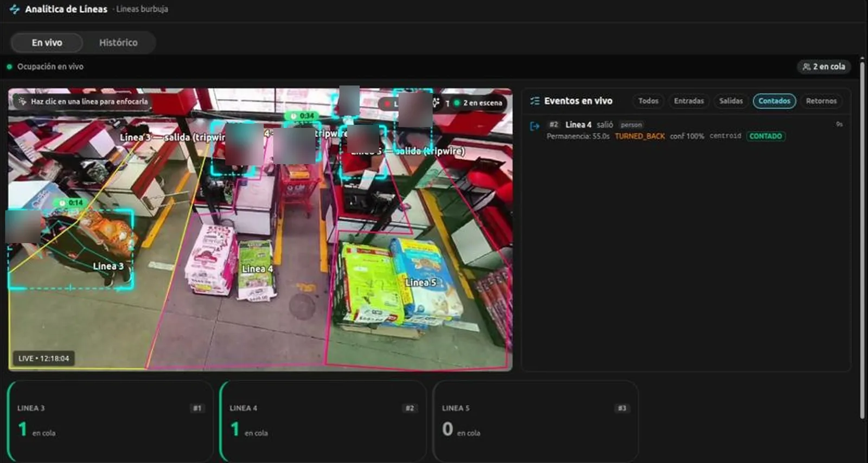Select the LINEA 3 queue card
868x463 pixels.
[x=111, y=421]
